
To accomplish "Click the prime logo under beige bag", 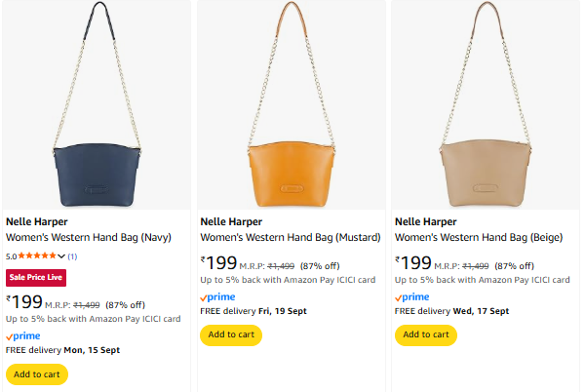I will point(412,296).
